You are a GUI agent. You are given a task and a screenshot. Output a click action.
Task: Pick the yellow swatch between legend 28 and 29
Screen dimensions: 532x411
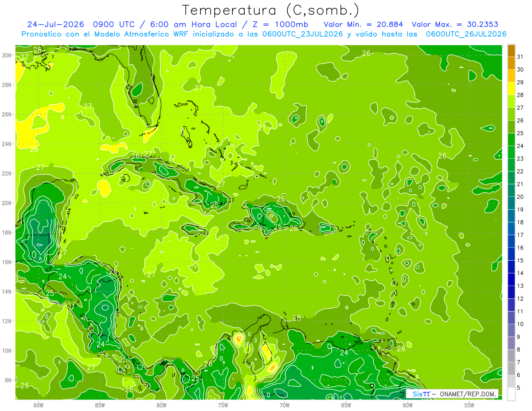(x=511, y=89)
